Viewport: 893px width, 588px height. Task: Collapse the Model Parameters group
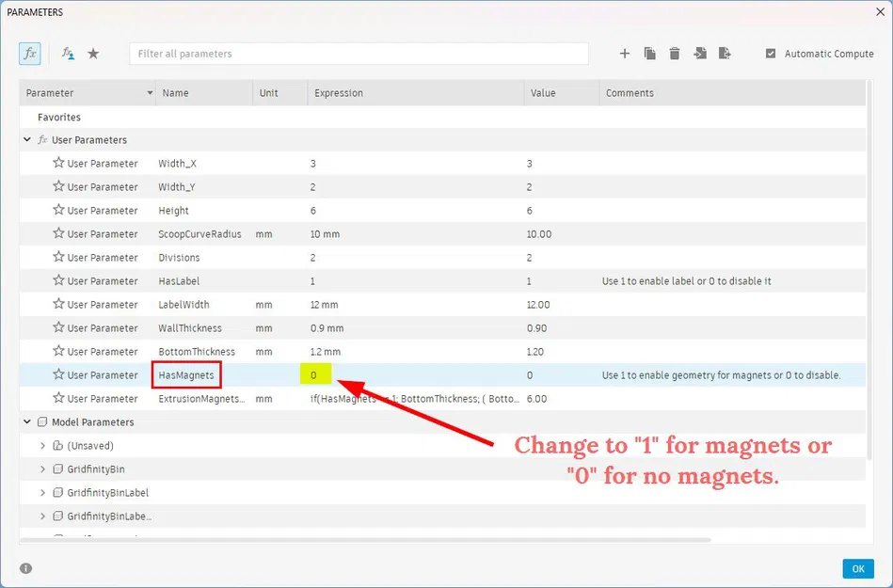pos(26,421)
